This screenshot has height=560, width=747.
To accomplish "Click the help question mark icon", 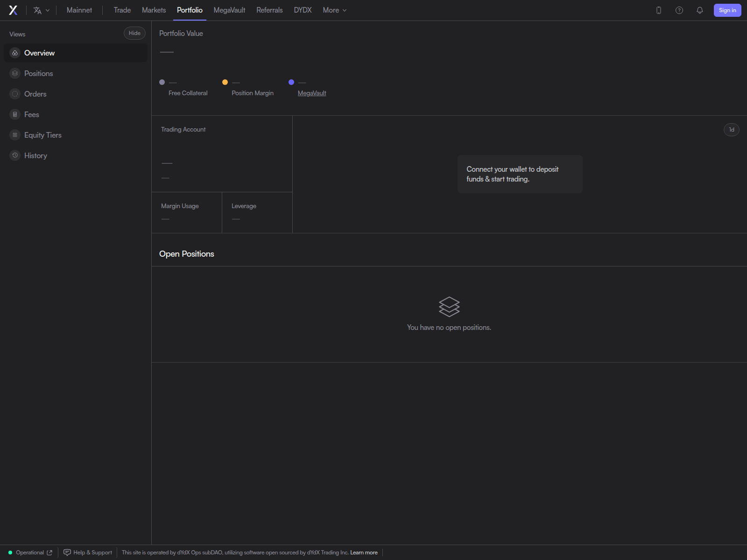I will [679, 10].
